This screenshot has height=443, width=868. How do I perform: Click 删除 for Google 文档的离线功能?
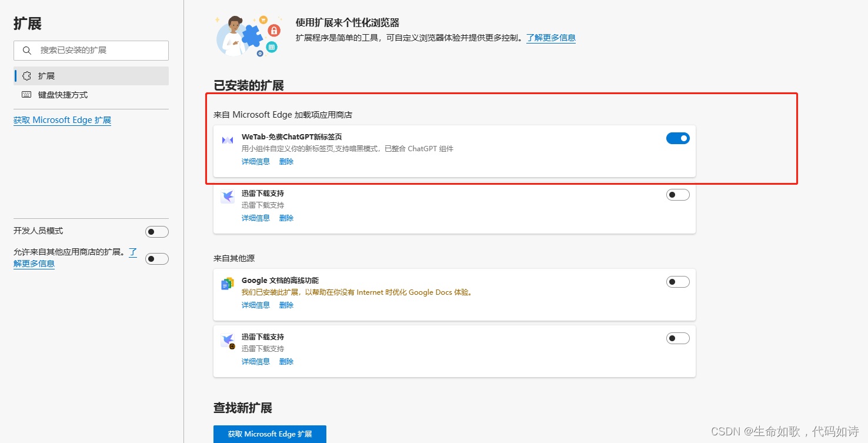coord(286,305)
